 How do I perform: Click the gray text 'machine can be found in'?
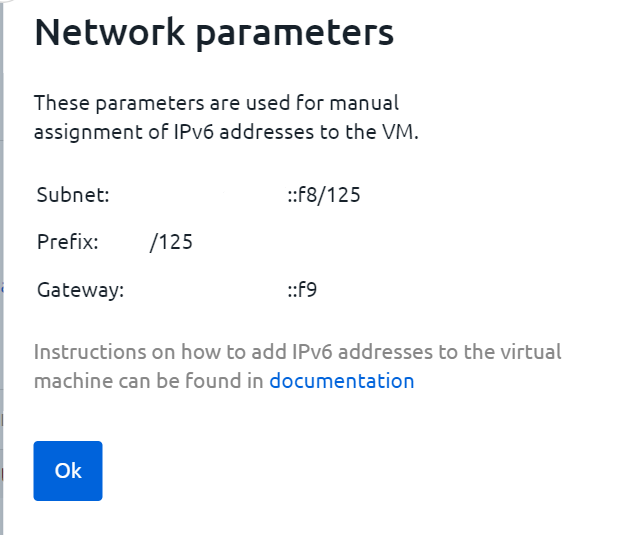tap(149, 381)
